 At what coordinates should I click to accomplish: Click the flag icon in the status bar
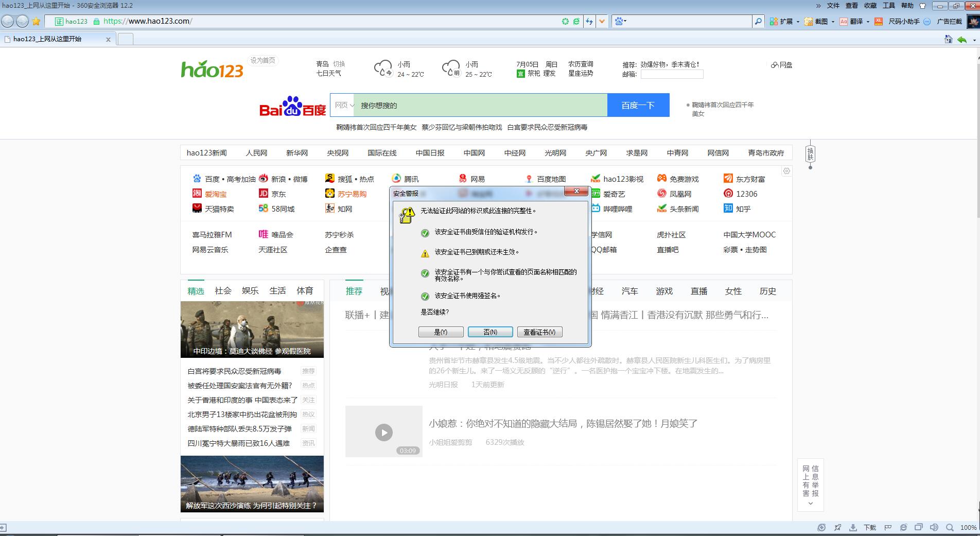[888, 527]
